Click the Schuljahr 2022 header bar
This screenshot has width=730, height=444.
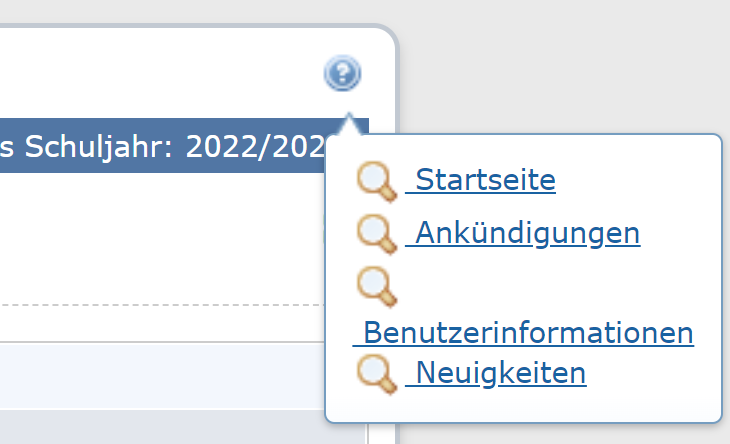162,146
